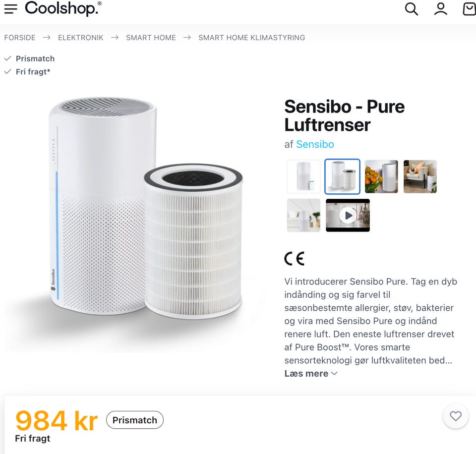Open Elektronik breadcrumb
This screenshot has width=476, height=454.
(x=81, y=38)
